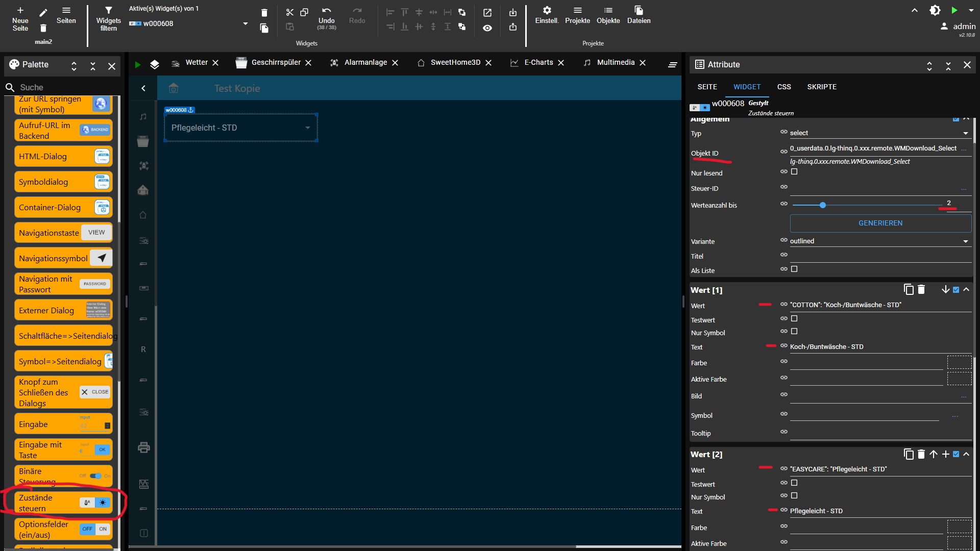Viewport: 980px width, 551px height.
Task: Select HTML-Dialog palette widget
Action: tap(63, 157)
